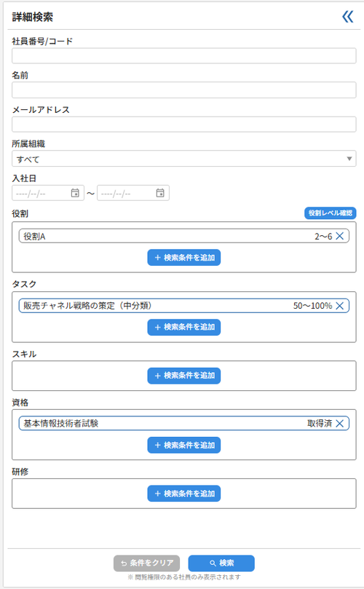364x589 pixels.
Task: Click the 2〜6 level range value
Action: pyautogui.click(x=323, y=237)
